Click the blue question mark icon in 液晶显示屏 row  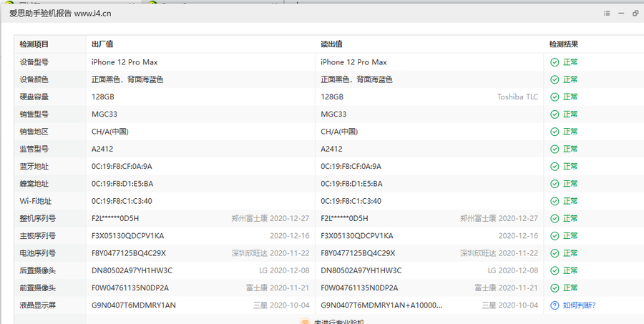555,305
